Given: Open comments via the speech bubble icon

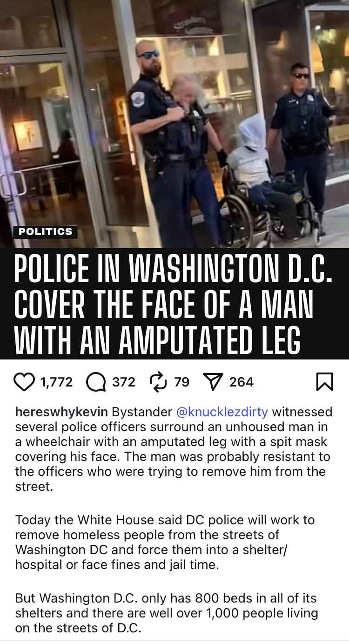Looking at the screenshot, I should pyautogui.click(x=96, y=382).
